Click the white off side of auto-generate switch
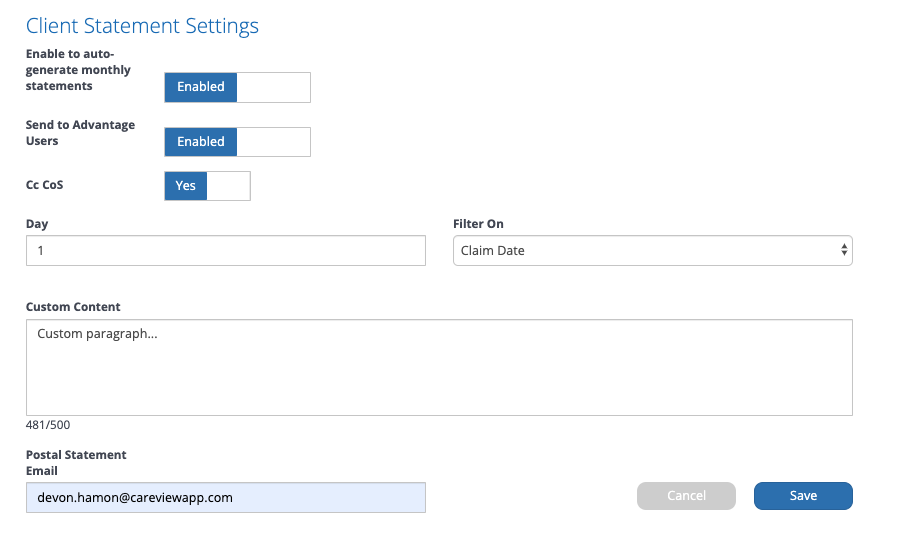Screen dimensions: 904x539 click(273, 87)
